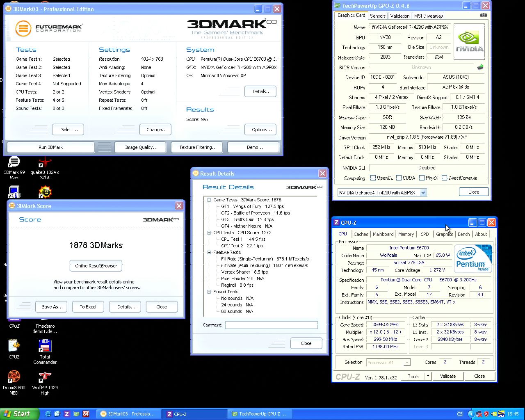
Task: Open the Texture Filtering... button
Action: (198, 147)
